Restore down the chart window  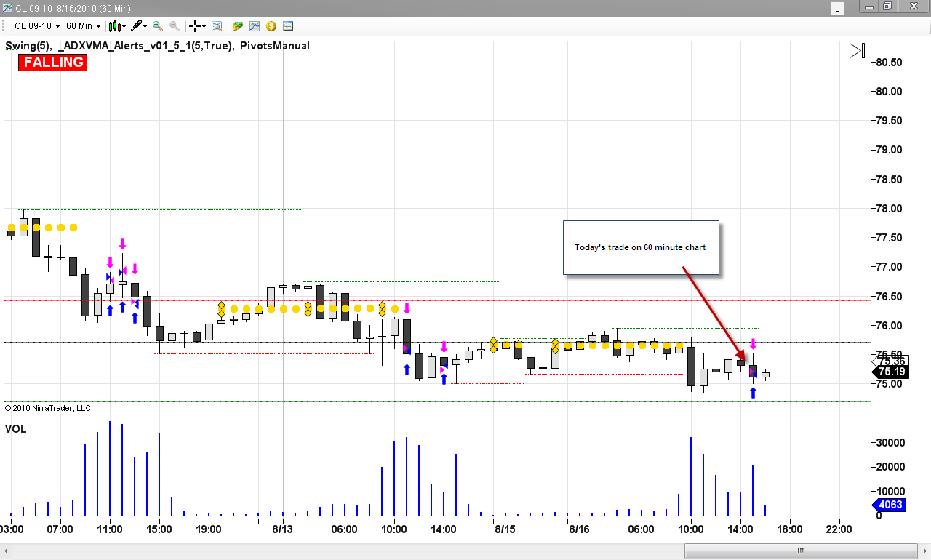[x=888, y=7]
